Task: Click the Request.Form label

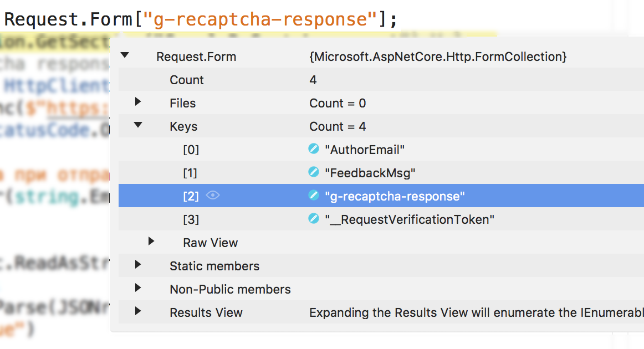Action: 196,57
